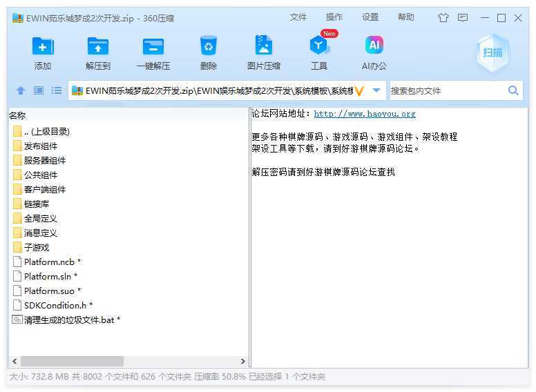The image size is (536, 392).
Task: Open the 文件 (File) menu
Action: pos(298,17)
